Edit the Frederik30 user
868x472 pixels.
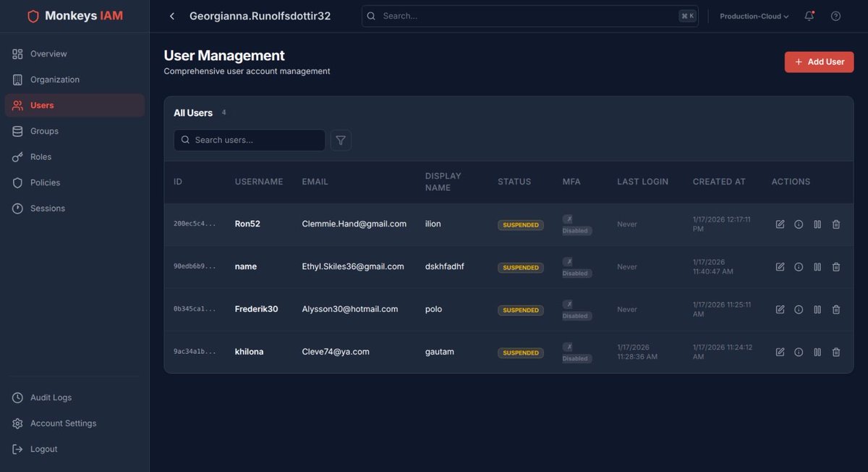[x=780, y=310]
